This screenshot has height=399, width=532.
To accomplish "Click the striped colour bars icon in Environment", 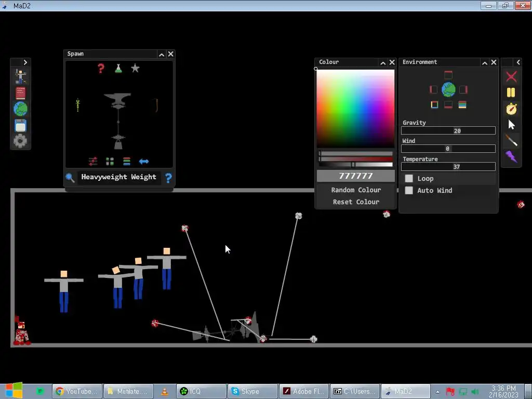I will (x=462, y=104).
